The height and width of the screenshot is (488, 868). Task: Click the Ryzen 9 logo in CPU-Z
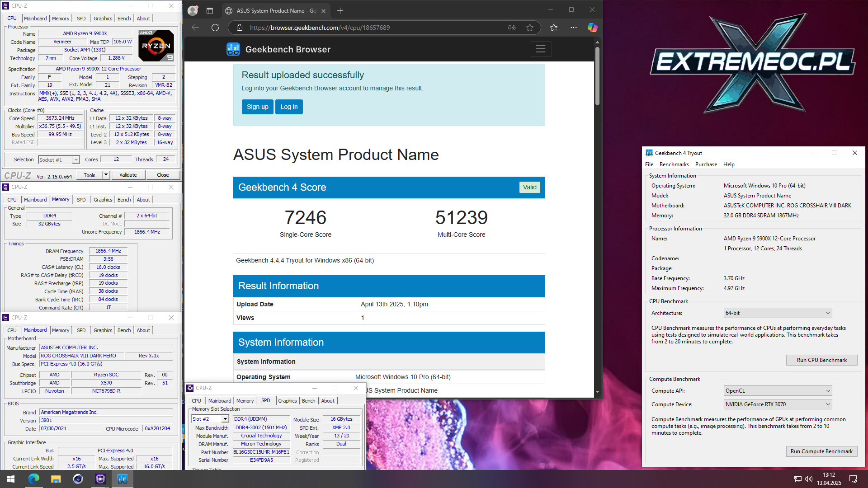156,46
